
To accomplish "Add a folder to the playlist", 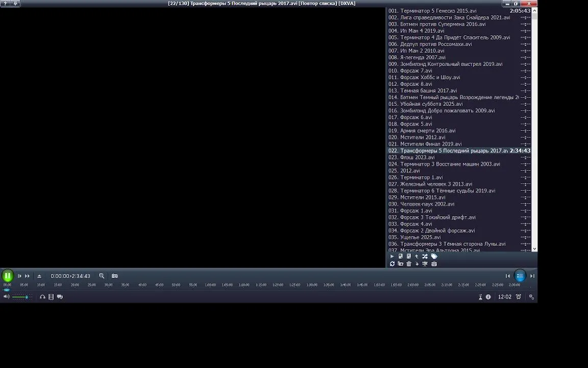I will pos(401,264).
